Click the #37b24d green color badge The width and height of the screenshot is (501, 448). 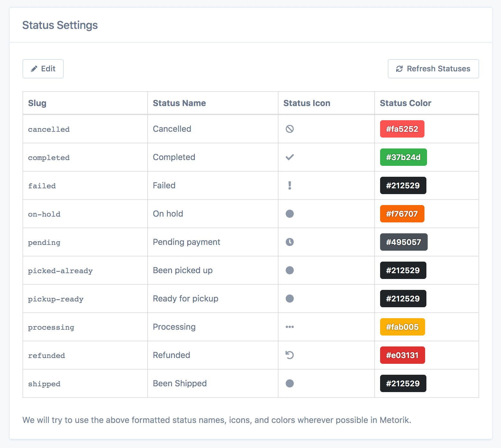point(403,157)
